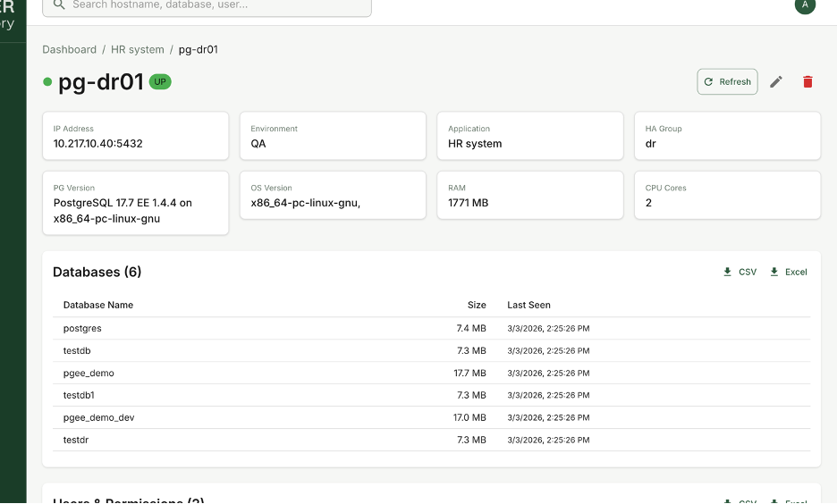
Task: Sort by Last Seen column header
Action: [x=528, y=305]
